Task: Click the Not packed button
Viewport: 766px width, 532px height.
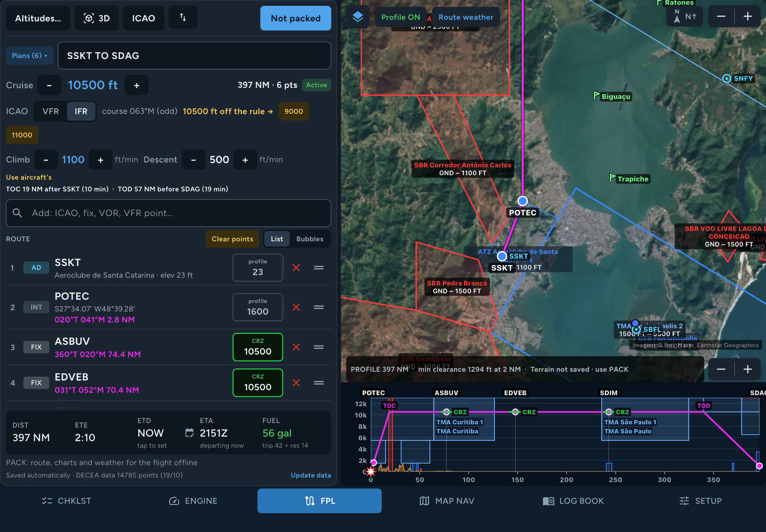Action: tap(295, 18)
